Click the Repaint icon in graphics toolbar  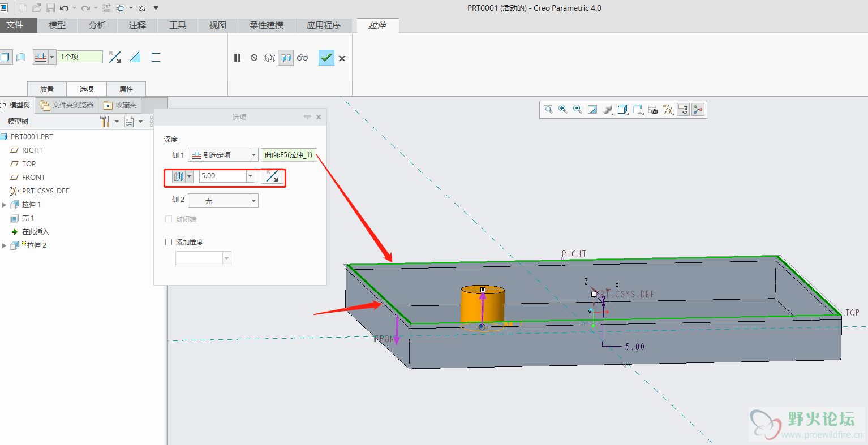592,109
